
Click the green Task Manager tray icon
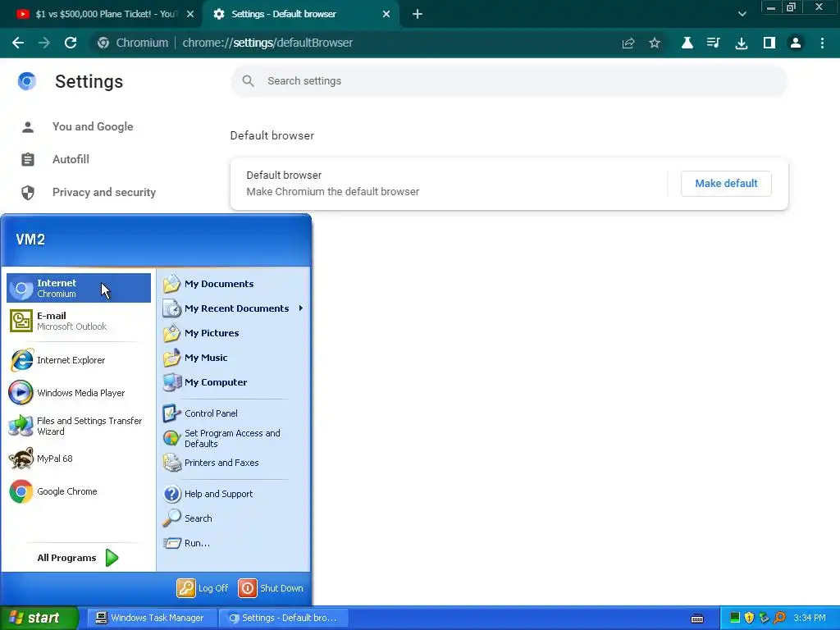734,618
